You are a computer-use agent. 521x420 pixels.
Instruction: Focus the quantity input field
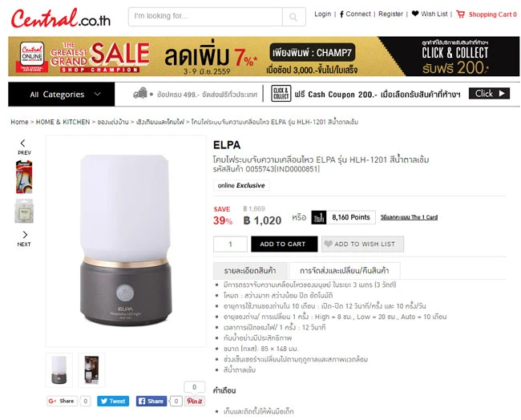pyautogui.click(x=230, y=244)
